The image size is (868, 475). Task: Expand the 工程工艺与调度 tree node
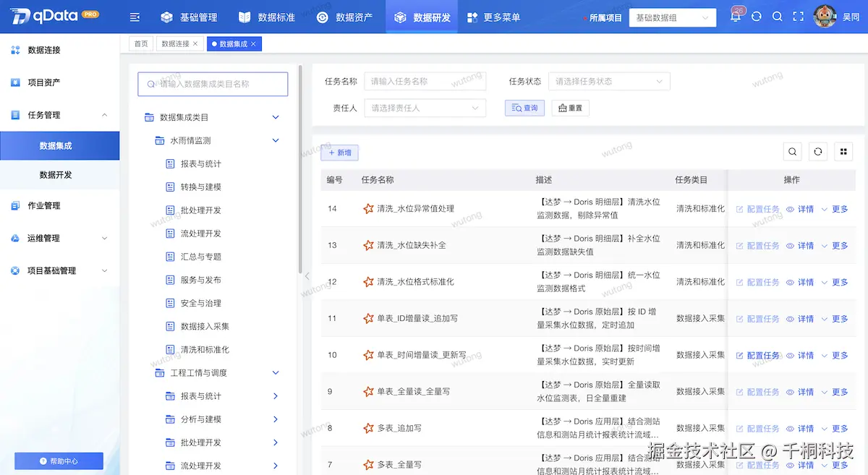coord(275,372)
